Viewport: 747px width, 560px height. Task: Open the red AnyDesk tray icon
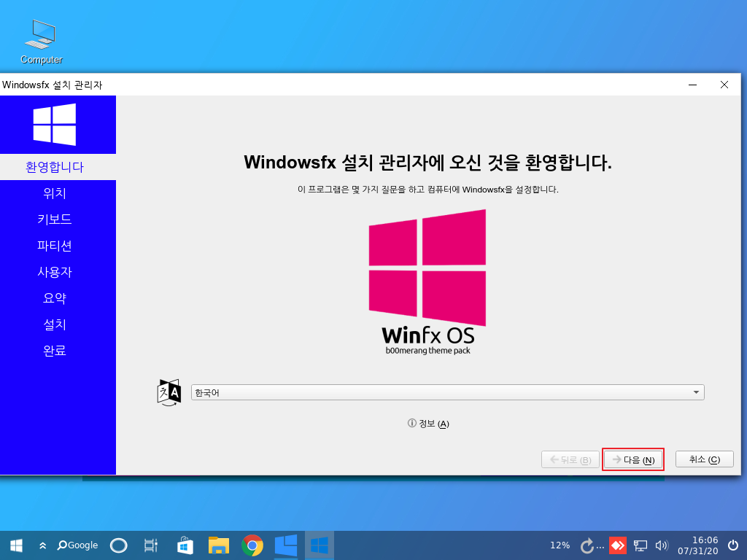click(618, 545)
